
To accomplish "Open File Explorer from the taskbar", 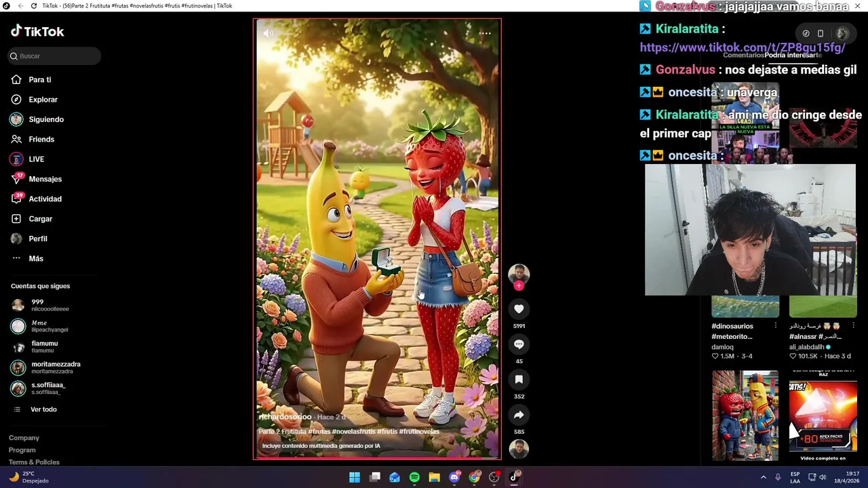I will coord(435,477).
